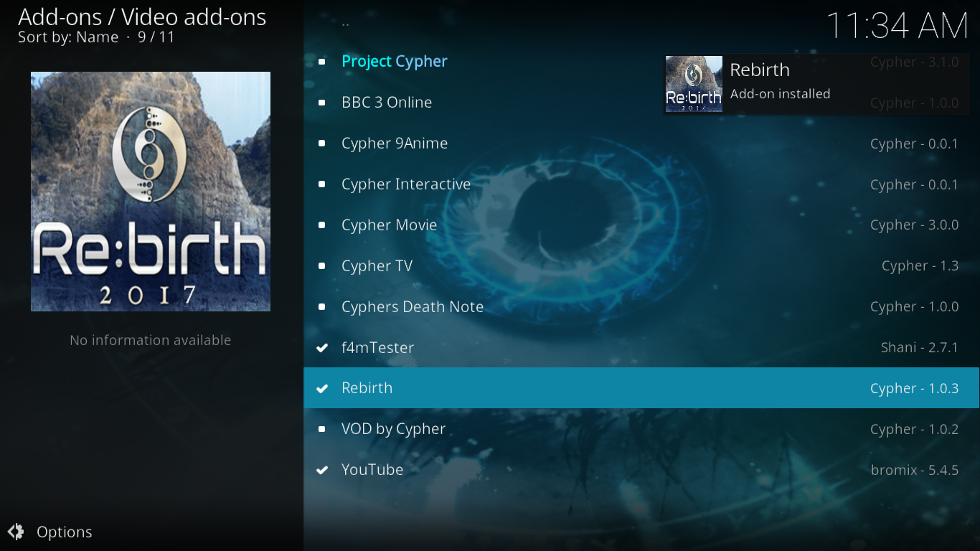Click the Add-ons / Video add-ons heading

click(x=142, y=17)
